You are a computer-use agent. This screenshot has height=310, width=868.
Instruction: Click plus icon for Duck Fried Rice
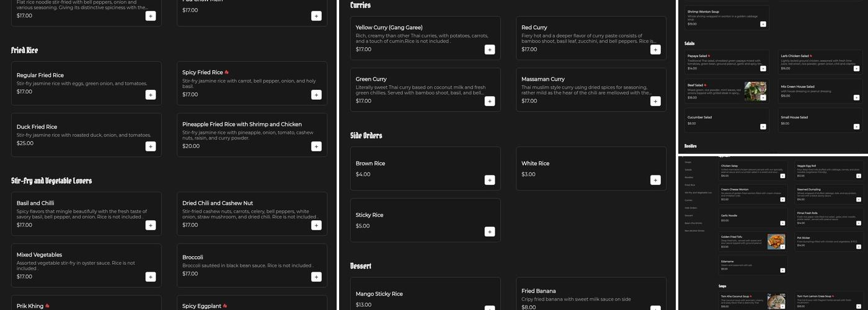click(x=151, y=146)
